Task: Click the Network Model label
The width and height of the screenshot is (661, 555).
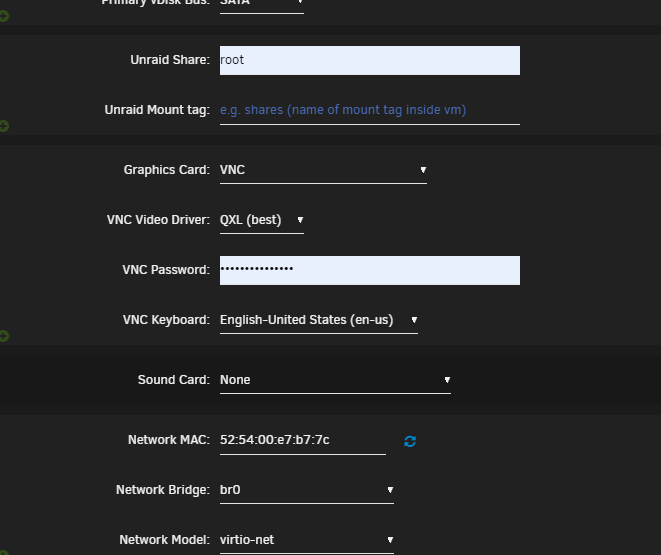Action: pos(164,540)
